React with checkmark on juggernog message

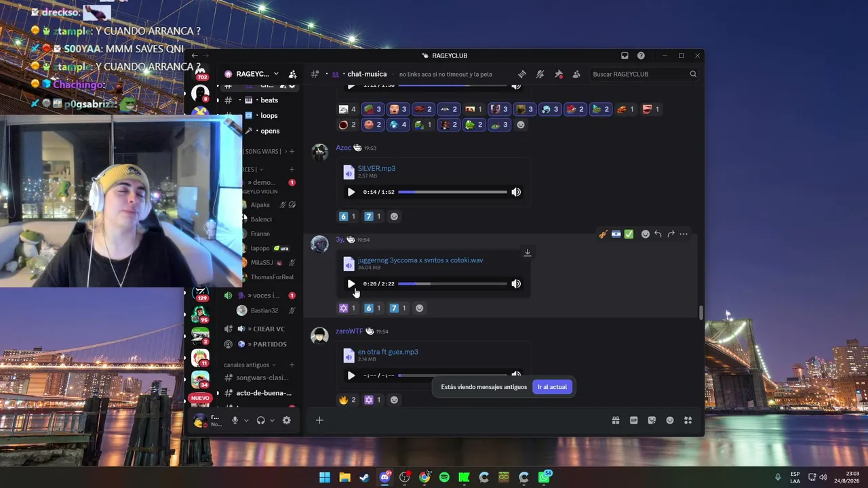629,235
